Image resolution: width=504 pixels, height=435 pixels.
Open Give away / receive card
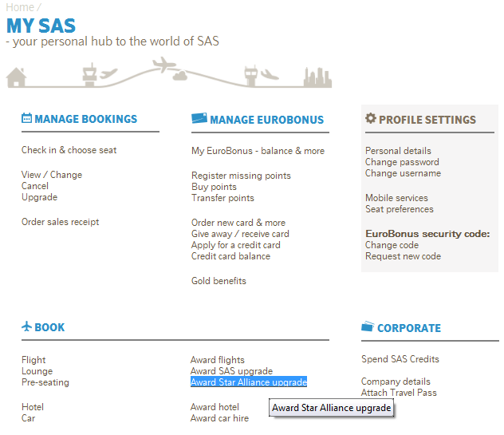point(240,234)
